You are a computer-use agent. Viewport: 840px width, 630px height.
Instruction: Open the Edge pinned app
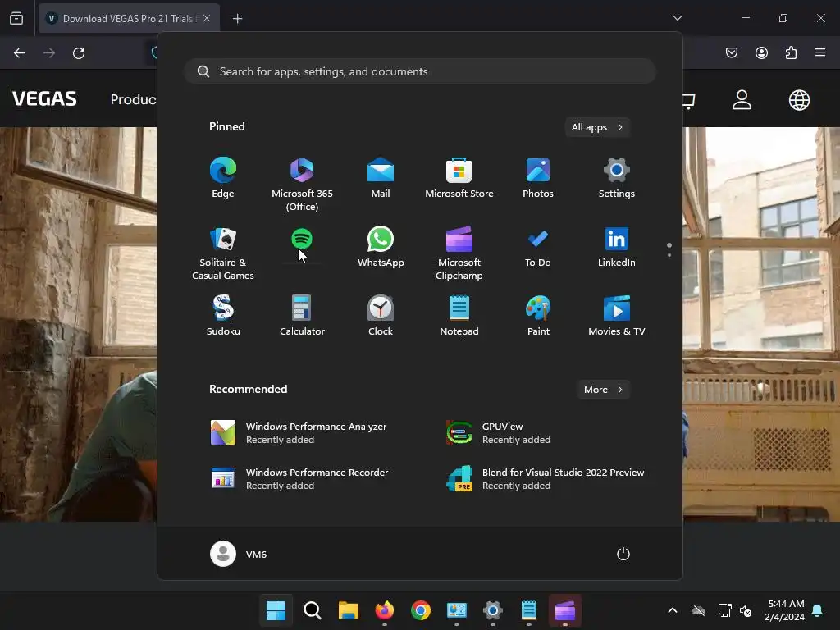pos(223,178)
